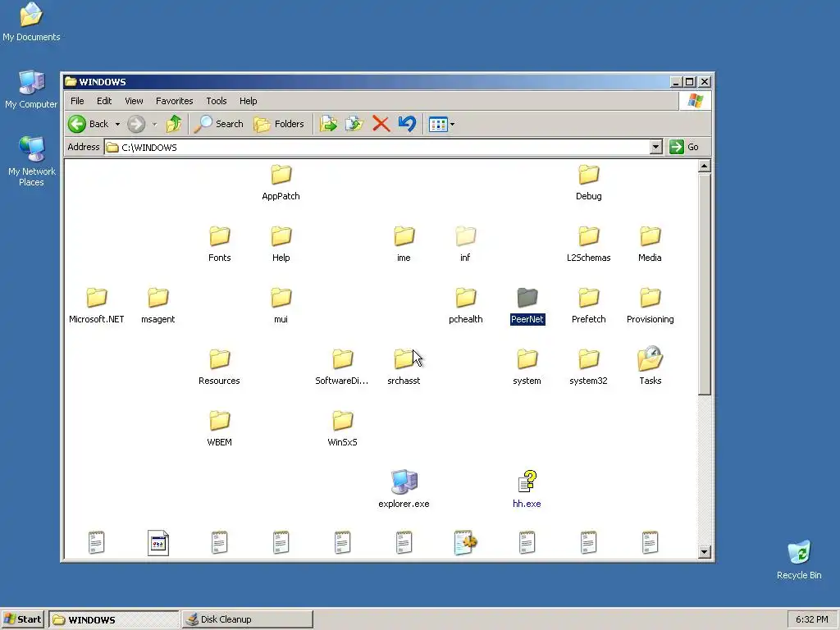Click the Back arrow icon
The image size is (840, 630).
77,124
